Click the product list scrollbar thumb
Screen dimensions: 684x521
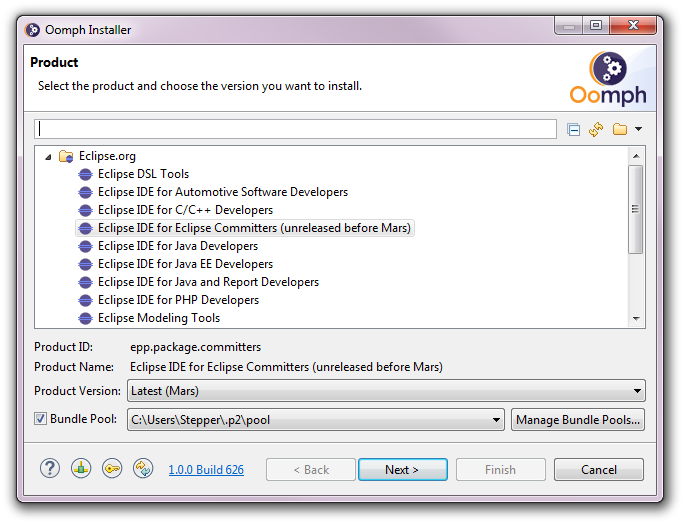point(636,209)
